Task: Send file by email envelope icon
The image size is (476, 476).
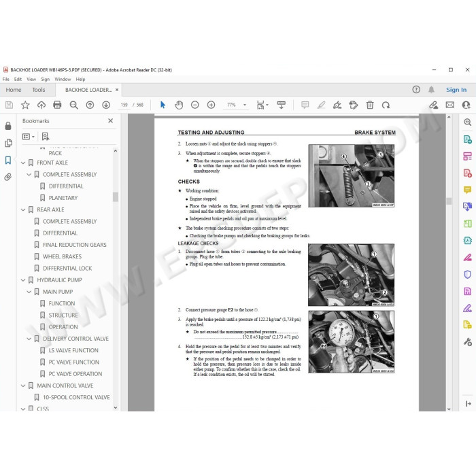Action: 450,105
